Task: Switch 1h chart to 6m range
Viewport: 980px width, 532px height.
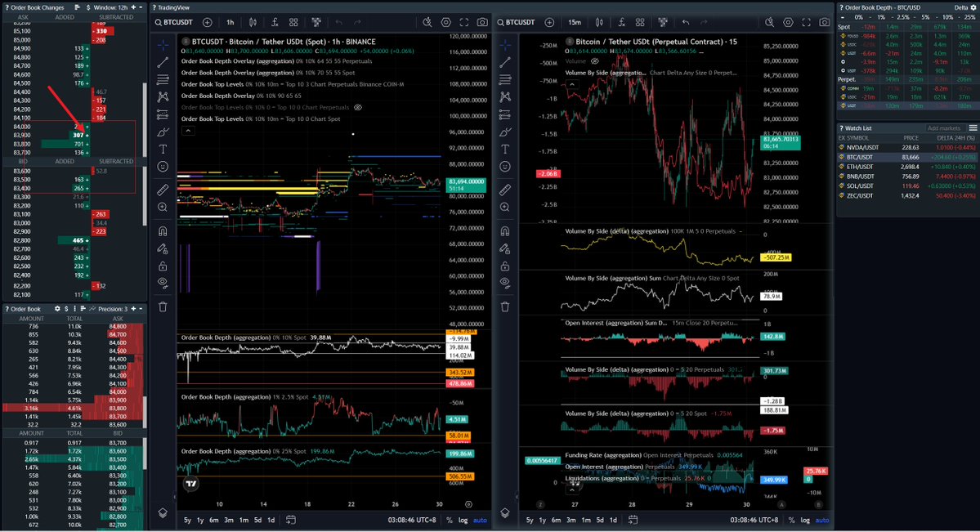Action: coord(214,520)
